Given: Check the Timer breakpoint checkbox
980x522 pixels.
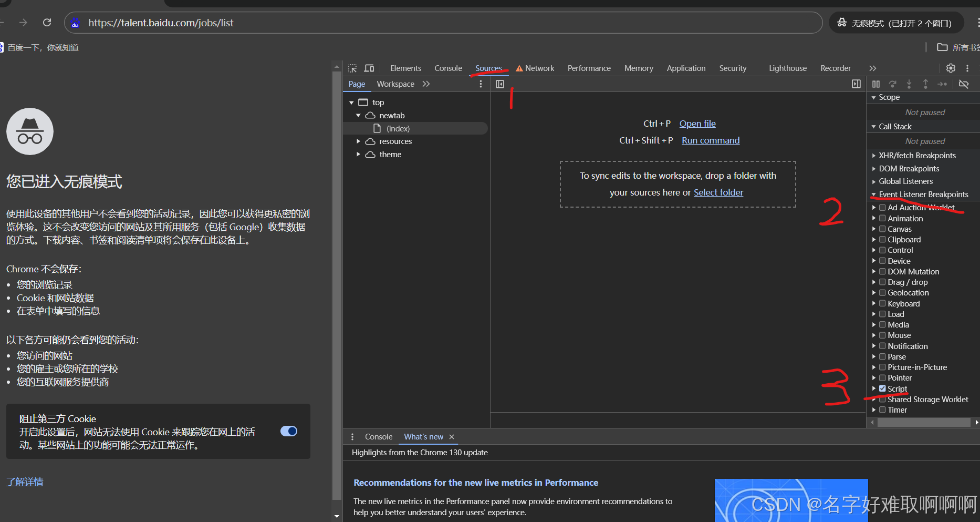Looking at the screenshot, I should click(882, 410).
